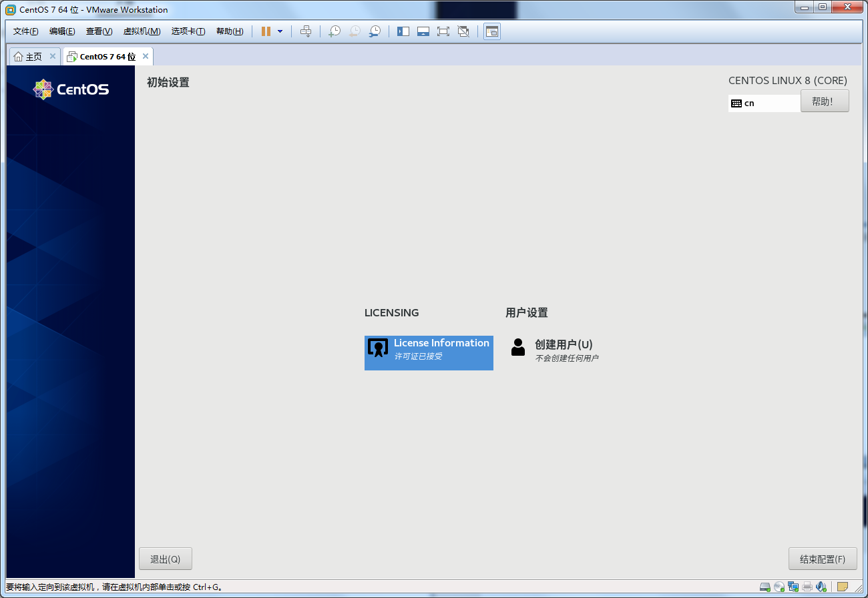This screenshot has width=868, height=598.
Task: Enter full screen mode icon
Action: [x=443, y=31]
